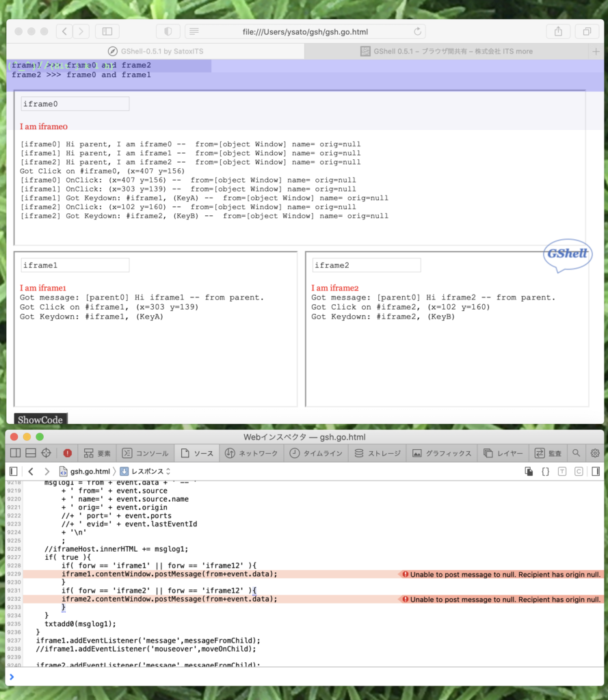This screenshot has width=608, height=700.
Task: Toggle the inspector left navigation sidebar
Action: click(13, 472)
